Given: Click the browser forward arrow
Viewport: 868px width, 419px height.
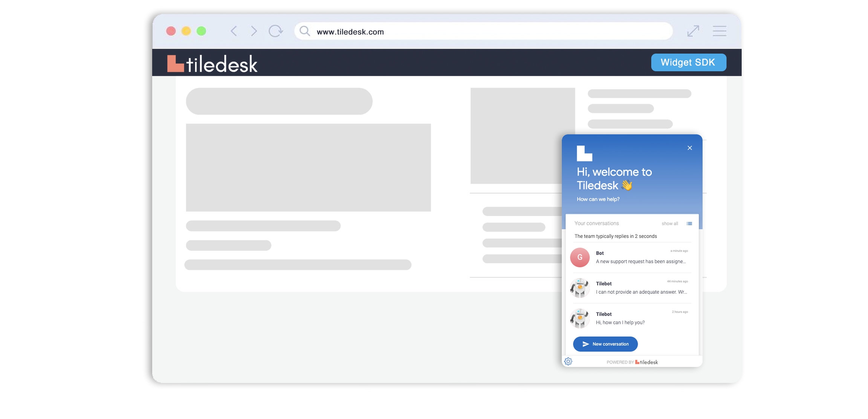Looking at the screenshot, I should (254, 31).
